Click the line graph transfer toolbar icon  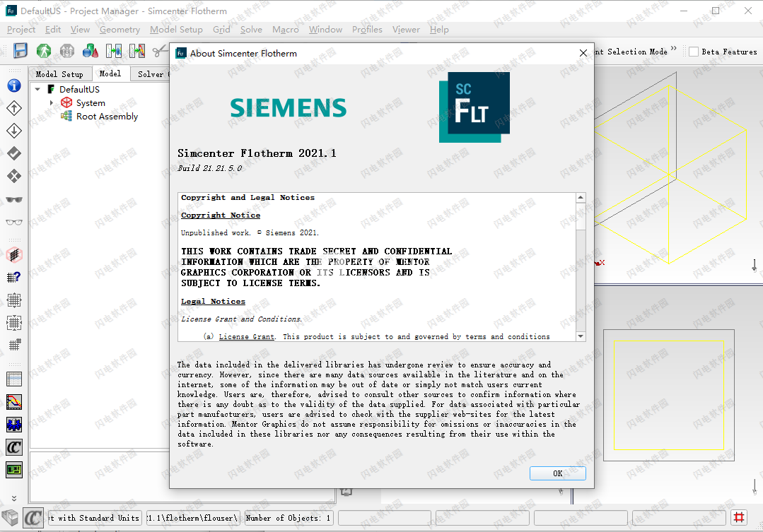click(x=137, y=51)
